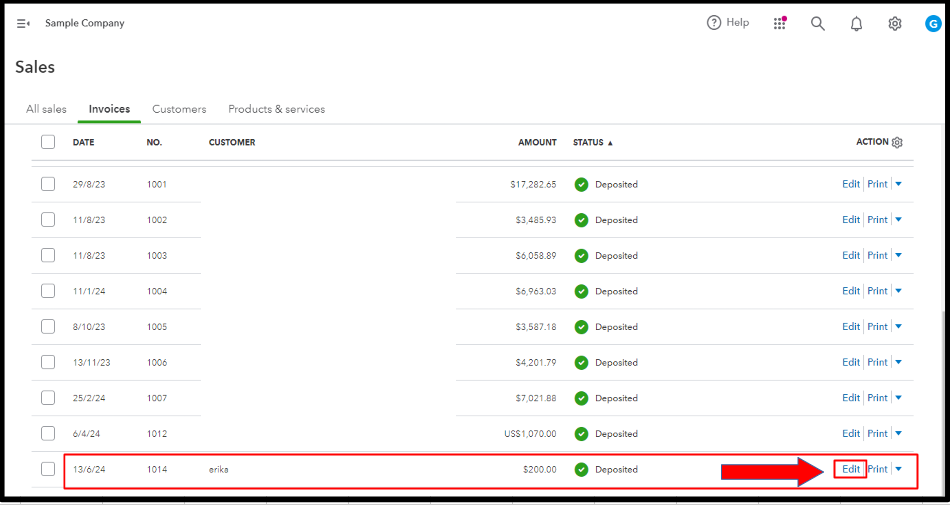Go to Products & services tab
This screenshot has width=950, height=505.
pyautogui.click(x=276, y=109)
